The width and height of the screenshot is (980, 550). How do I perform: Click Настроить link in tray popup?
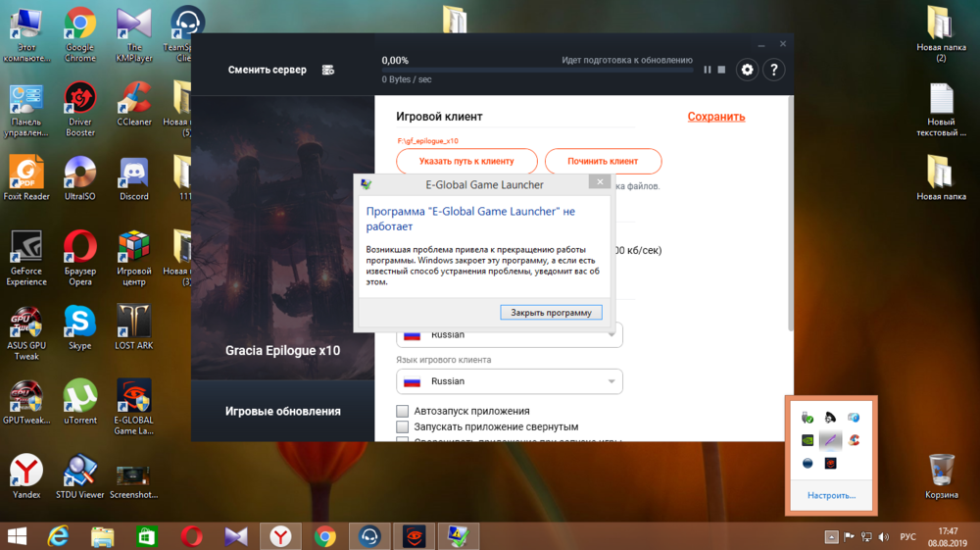(x=831, y=496)
